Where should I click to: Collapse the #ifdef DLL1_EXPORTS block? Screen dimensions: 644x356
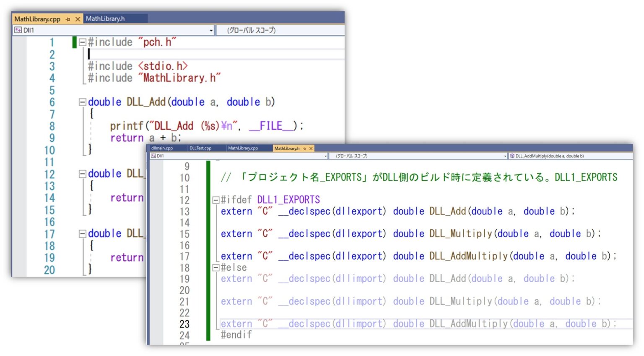(215, 199)
